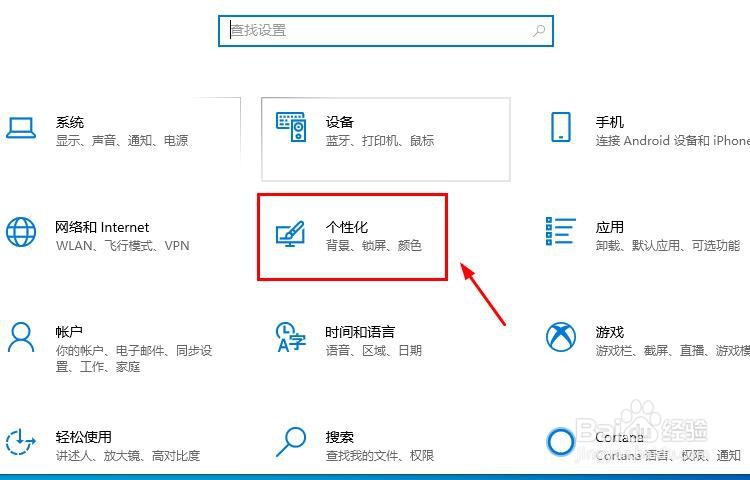
Task: Open the Cortana circle icon
Action: point(561,442)
